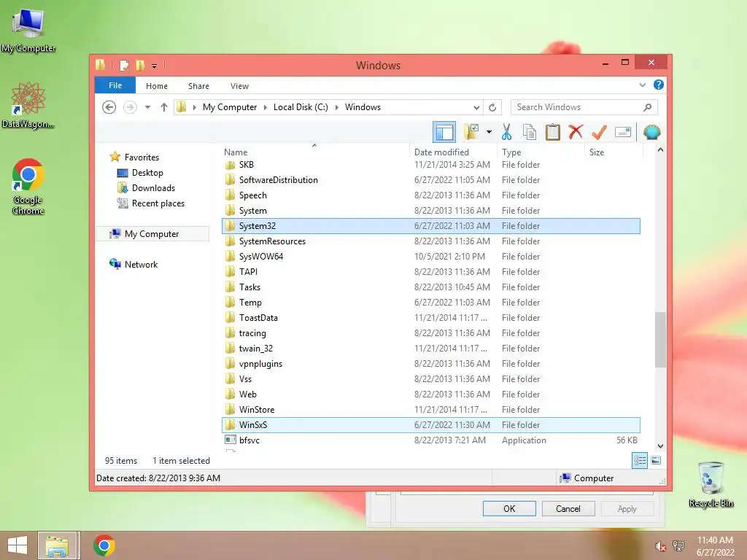Open the Home ribbon tab
The height and width of the screenshot is (560, 747).
(x=157, y=86)
